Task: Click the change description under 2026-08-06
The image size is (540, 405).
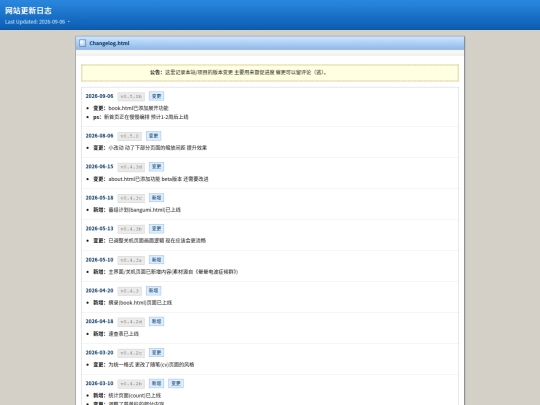Action: click(x=150, y=148)
